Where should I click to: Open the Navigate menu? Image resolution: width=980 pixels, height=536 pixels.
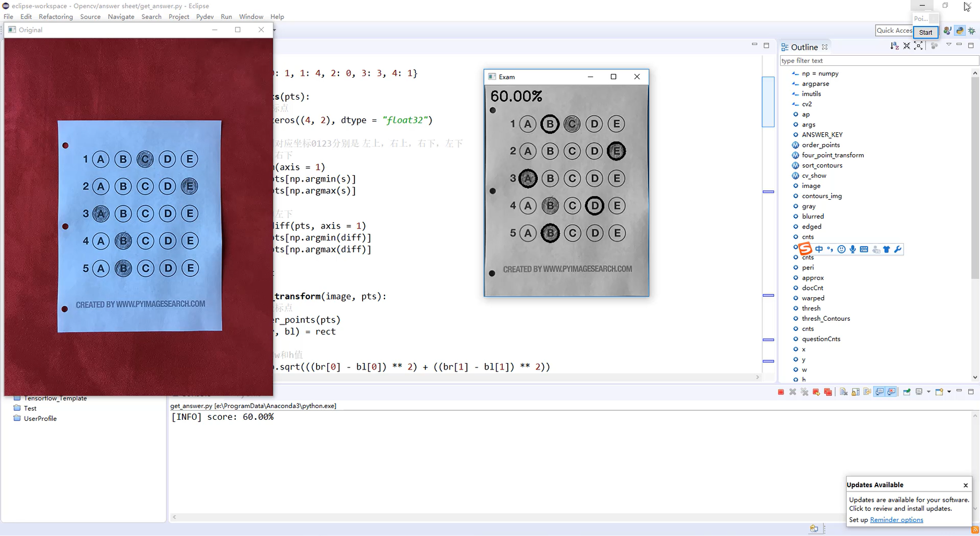coord(121,17)
